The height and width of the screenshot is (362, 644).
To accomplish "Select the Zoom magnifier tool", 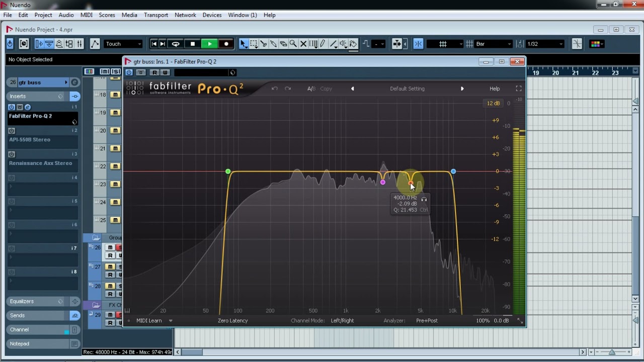I will pyautogui.click(x=293, y=44).
